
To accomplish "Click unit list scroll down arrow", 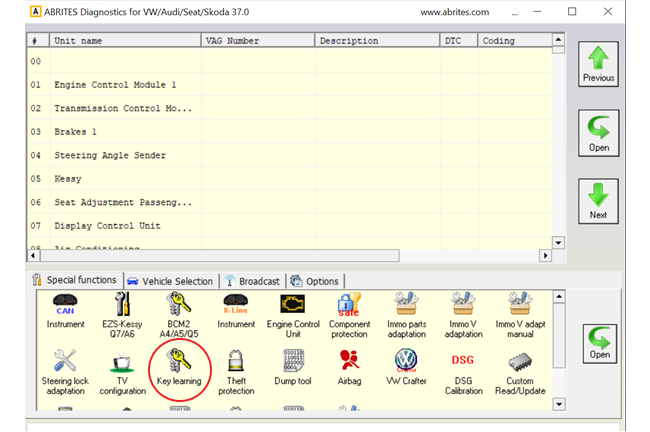I will (558, 243).
